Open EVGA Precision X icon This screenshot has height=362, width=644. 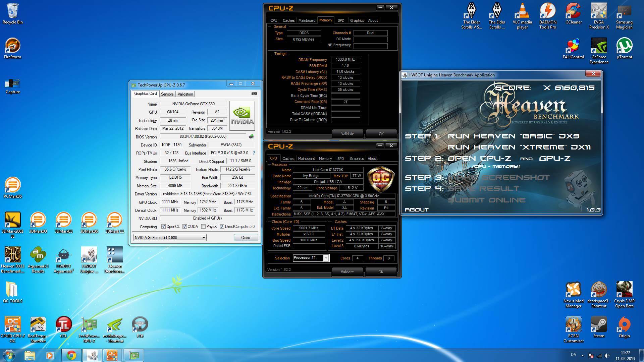click(599, 16)
